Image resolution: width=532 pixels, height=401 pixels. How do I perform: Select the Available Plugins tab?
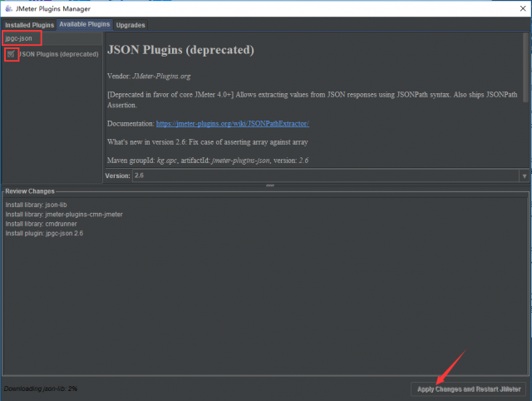[x=84, y=24]
